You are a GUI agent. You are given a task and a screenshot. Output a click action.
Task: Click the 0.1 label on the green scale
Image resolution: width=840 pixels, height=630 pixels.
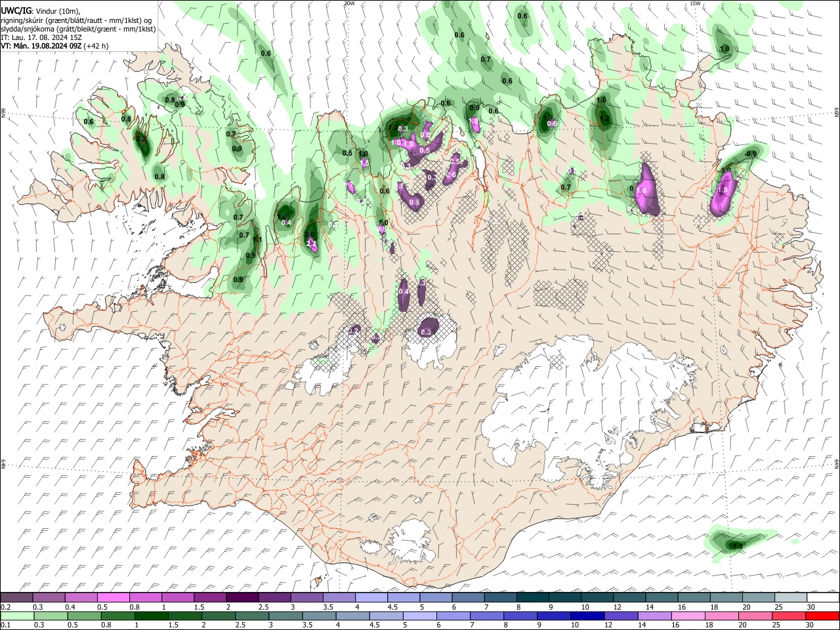tap(5, 625)
